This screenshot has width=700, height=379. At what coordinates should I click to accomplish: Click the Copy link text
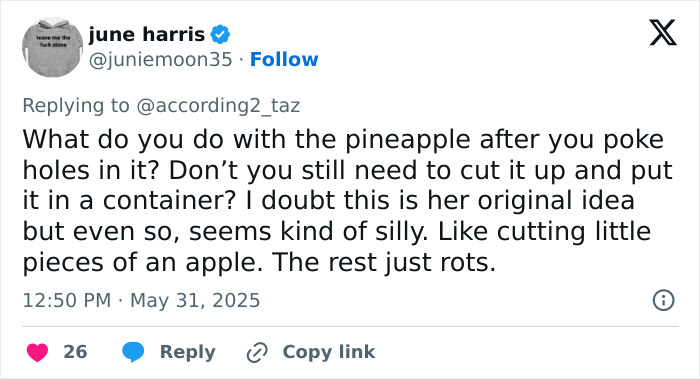329,352
